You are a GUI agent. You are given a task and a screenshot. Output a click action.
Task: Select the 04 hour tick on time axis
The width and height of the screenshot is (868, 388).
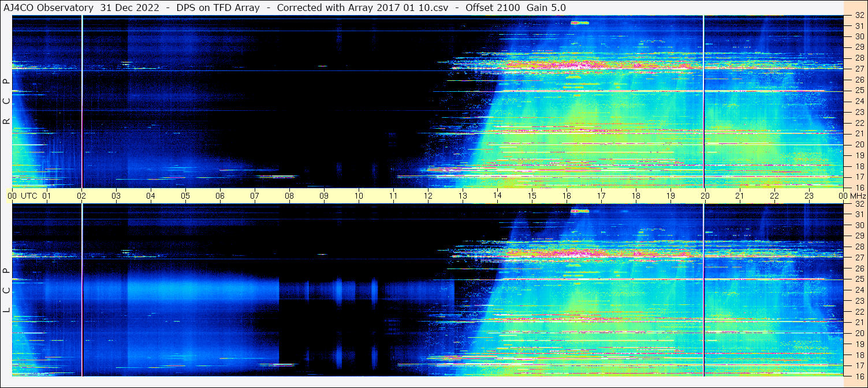(x=151, y=196)
